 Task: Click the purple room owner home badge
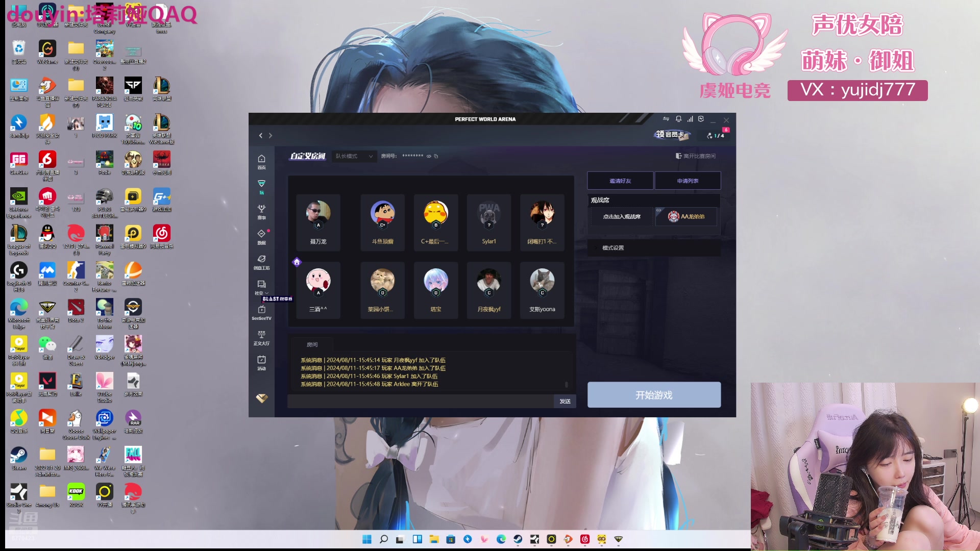297,262
